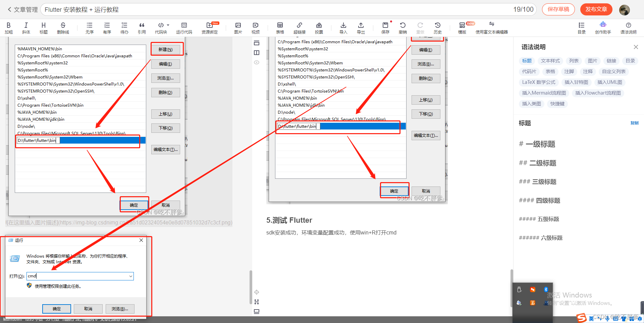Switch to rich text editor (使用富文本编辑器)
Viewport: 644px width, 323px height.
pos(492,28)
